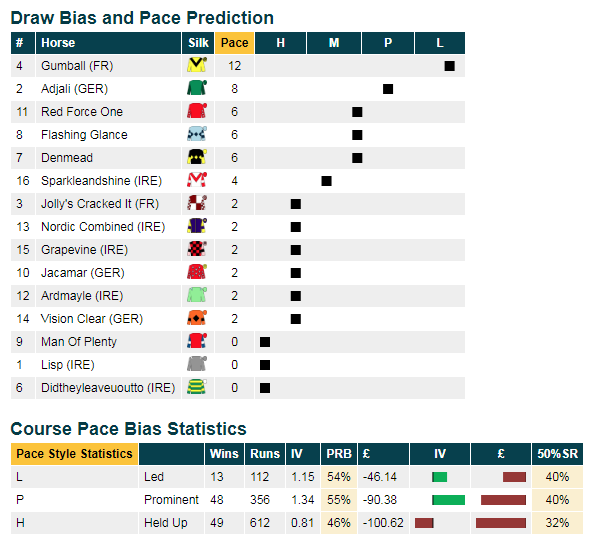Viewport: 606px width, 542px height.
Task: Select Flashing Glance's light blue silk icon
Action: coord(197,134)
